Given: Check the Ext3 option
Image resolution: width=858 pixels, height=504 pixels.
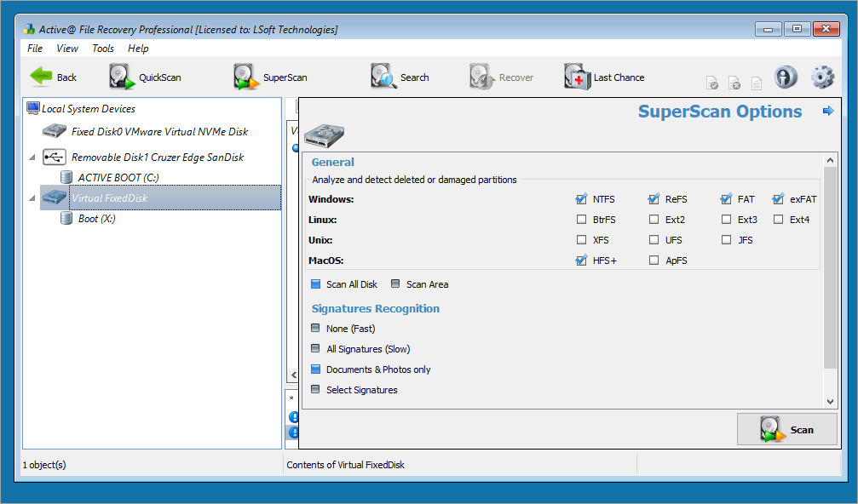Looking at the screenshot, I should [x=726, y=219].
